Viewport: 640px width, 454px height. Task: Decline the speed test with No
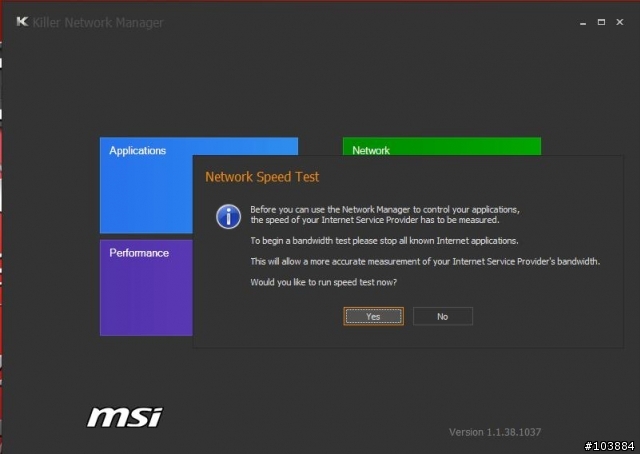click(443, 316)
